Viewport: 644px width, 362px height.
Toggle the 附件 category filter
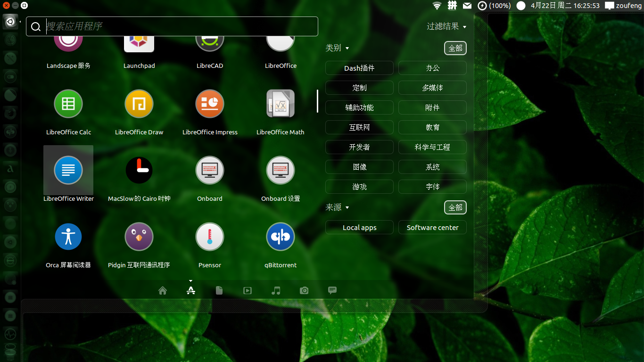[x=432, y=107]
